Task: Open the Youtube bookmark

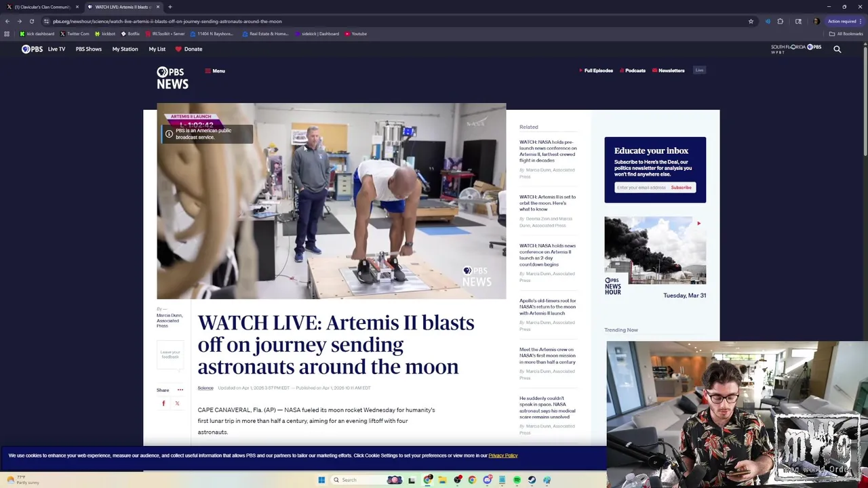Action: pos(356,34)
